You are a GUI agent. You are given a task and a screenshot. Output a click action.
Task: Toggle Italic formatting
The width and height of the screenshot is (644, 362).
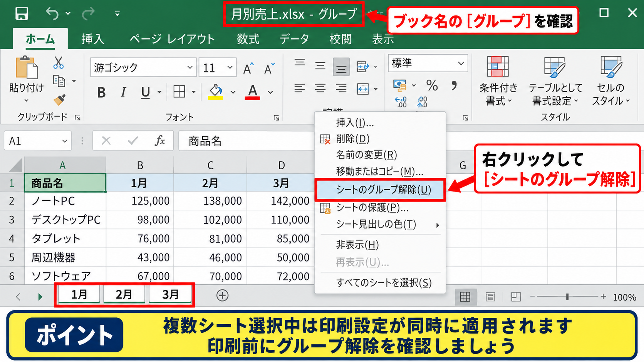[x=123, y=92]
